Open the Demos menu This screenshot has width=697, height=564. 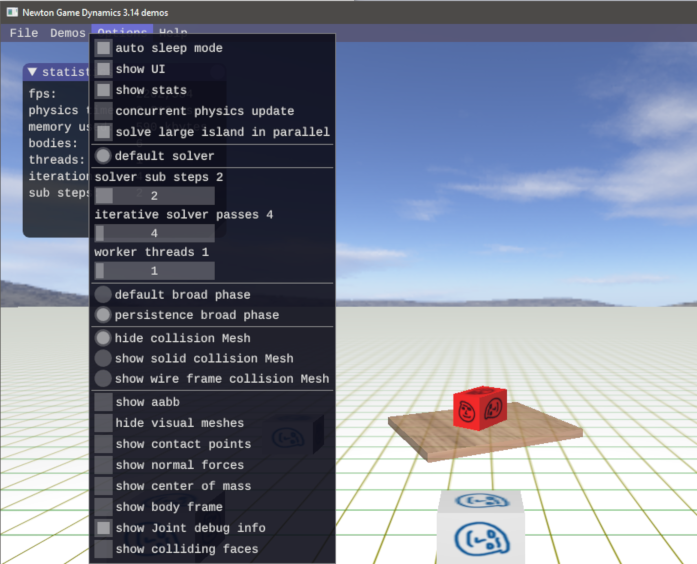pyautogui.click(x=68, y=33)
